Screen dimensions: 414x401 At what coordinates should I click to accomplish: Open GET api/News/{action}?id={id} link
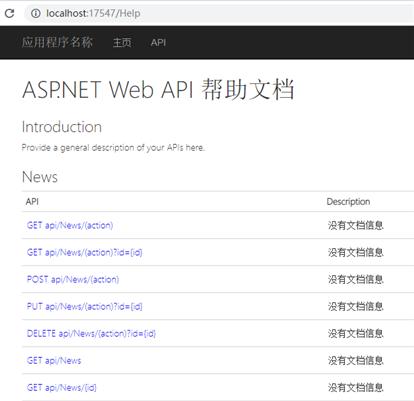(84, 252)
